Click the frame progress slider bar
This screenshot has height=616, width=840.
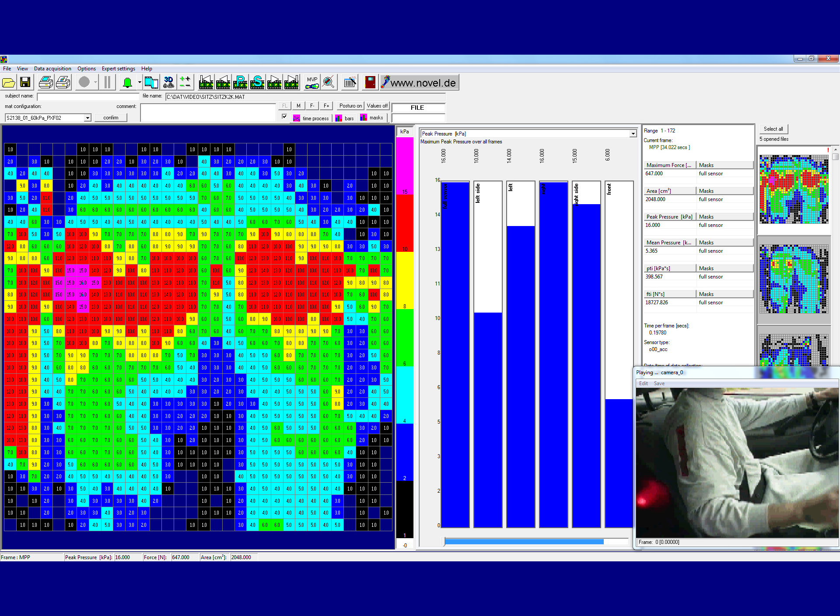pyautogui.click(x=536, y=542)
